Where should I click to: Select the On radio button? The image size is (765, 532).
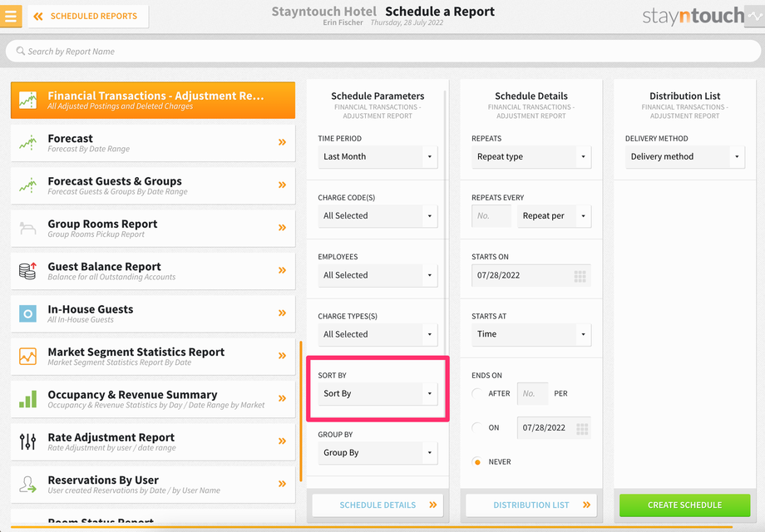click(477, 427)
